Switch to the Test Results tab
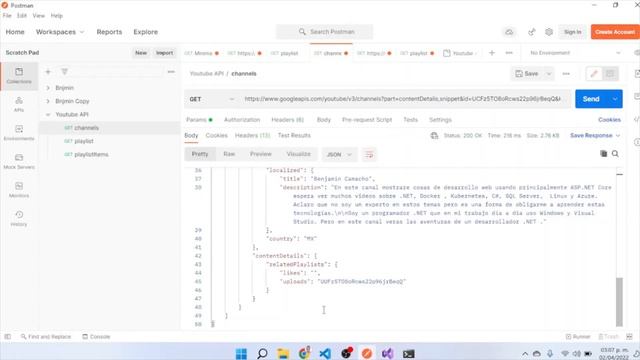 point(294,136)
